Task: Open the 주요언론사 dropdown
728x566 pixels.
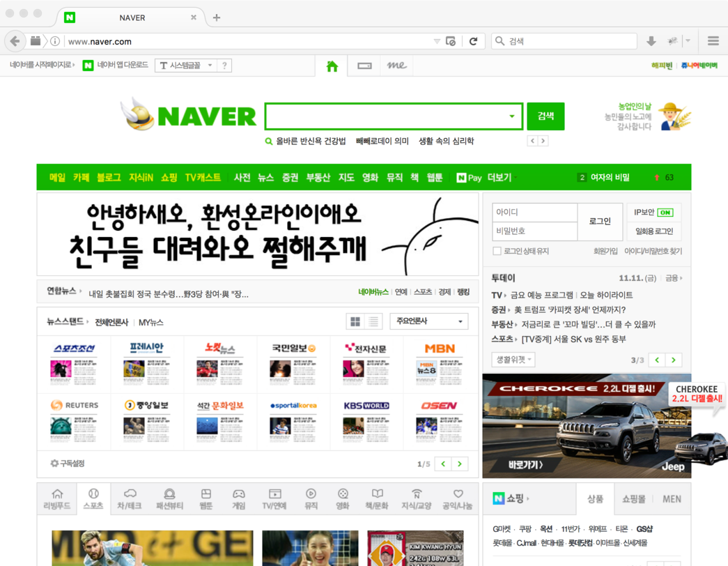Action: [429, 321]
